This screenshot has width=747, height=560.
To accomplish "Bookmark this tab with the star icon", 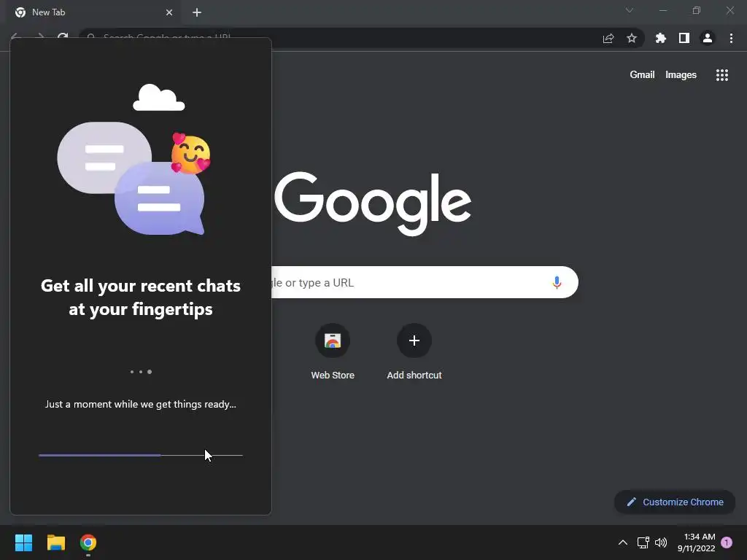I will pos(632,38).
